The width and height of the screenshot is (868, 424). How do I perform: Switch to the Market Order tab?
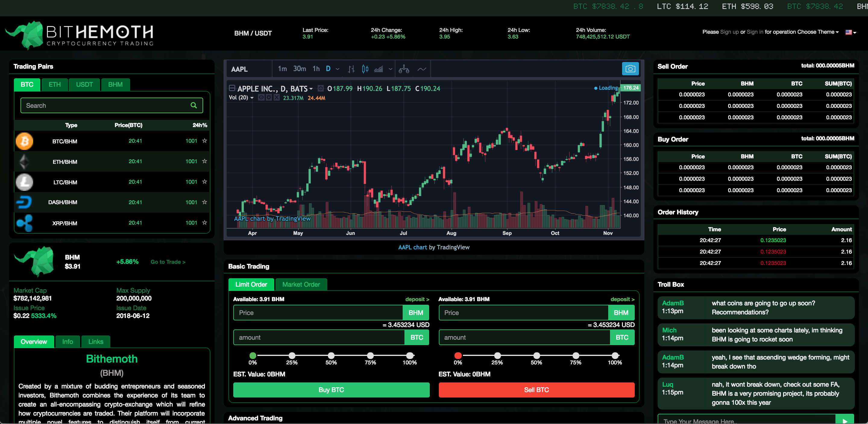click(x=301, y=285)
